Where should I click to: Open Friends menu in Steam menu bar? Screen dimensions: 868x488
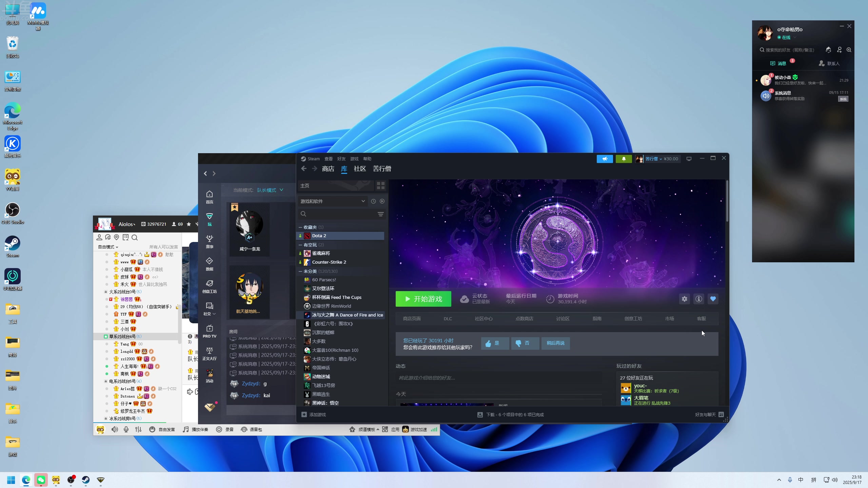tap(341, 159)
